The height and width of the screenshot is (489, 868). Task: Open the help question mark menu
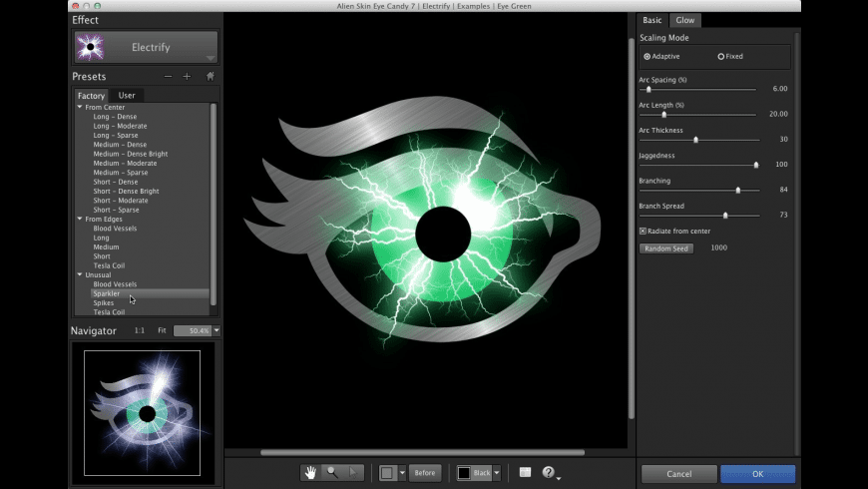coord(549,472)
